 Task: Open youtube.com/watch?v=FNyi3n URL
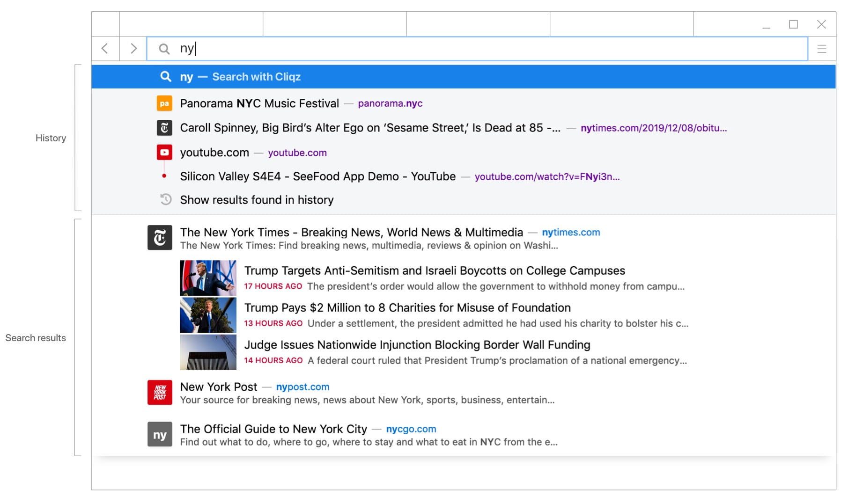(x=547, y=176)
